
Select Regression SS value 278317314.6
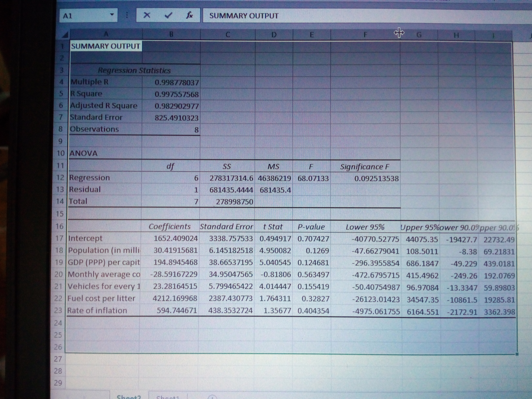tap(231, 178)
